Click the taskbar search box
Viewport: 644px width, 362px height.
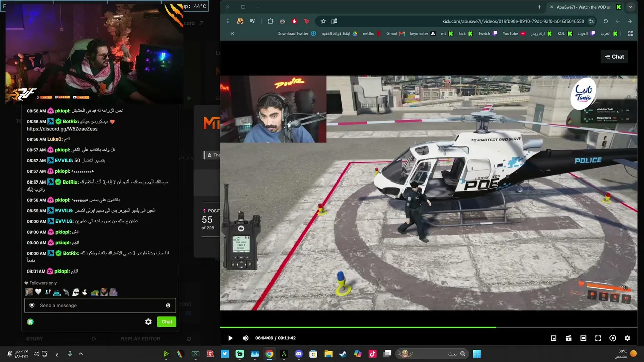coord(433,354)
